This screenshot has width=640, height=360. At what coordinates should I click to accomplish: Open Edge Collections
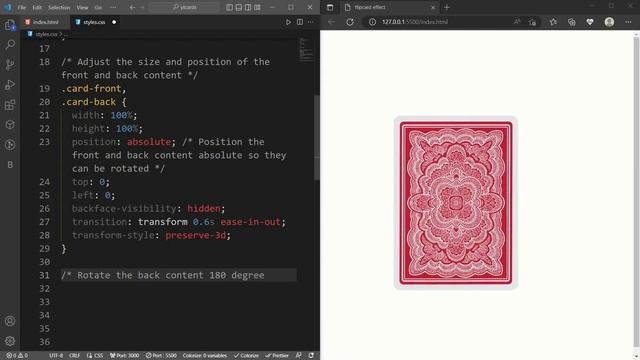pyautogui.click(x=571, y=22)
